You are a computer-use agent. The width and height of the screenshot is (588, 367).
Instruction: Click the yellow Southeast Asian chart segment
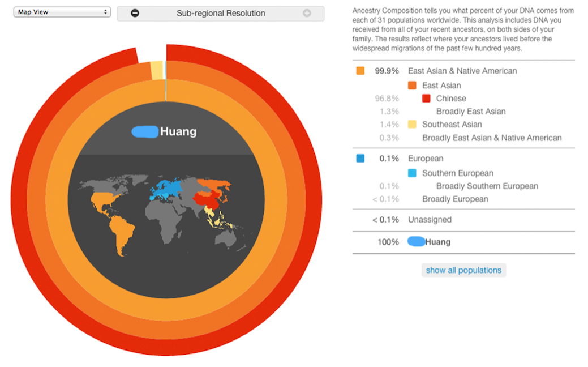pos(156,71)
